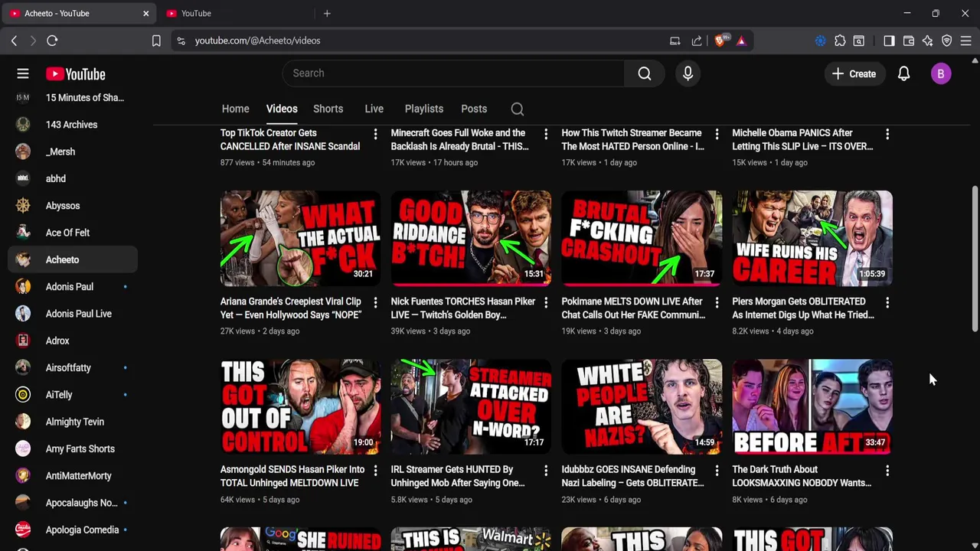This screenshot has height=551, width=980.
Task: Toggle the browser sidebar panel
Action: coord(889,41)
